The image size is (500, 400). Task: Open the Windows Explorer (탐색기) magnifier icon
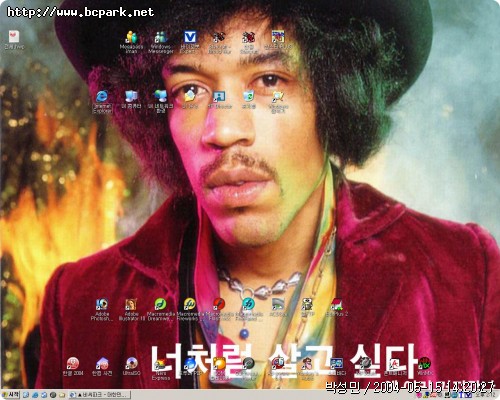tap(278, 101)
